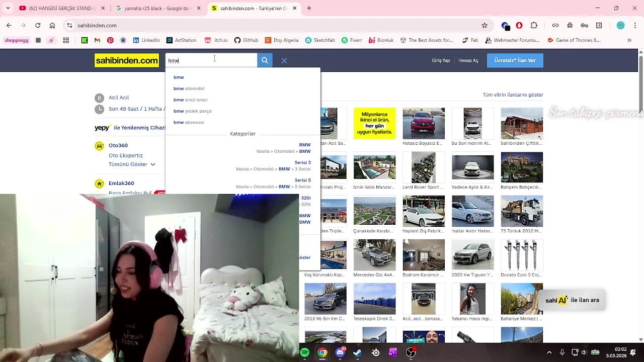
Task: Open the LinkedIn bookmark
Action: point(146,40)
